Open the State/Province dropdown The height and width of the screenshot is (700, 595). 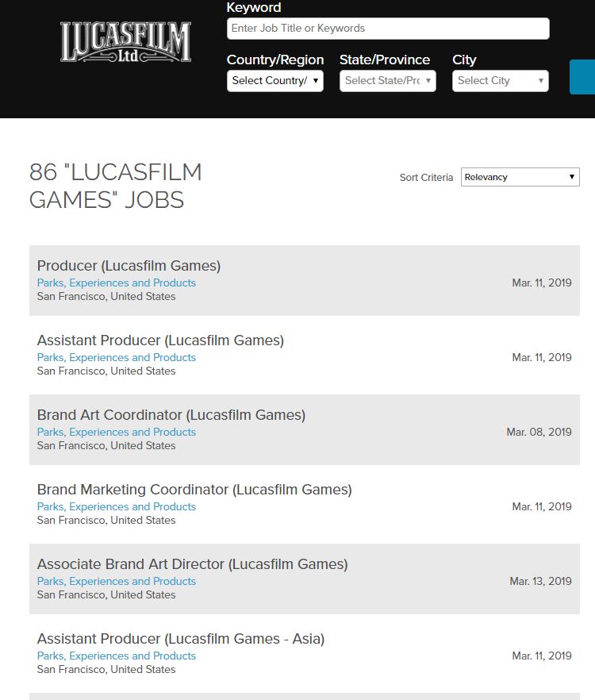387,81
